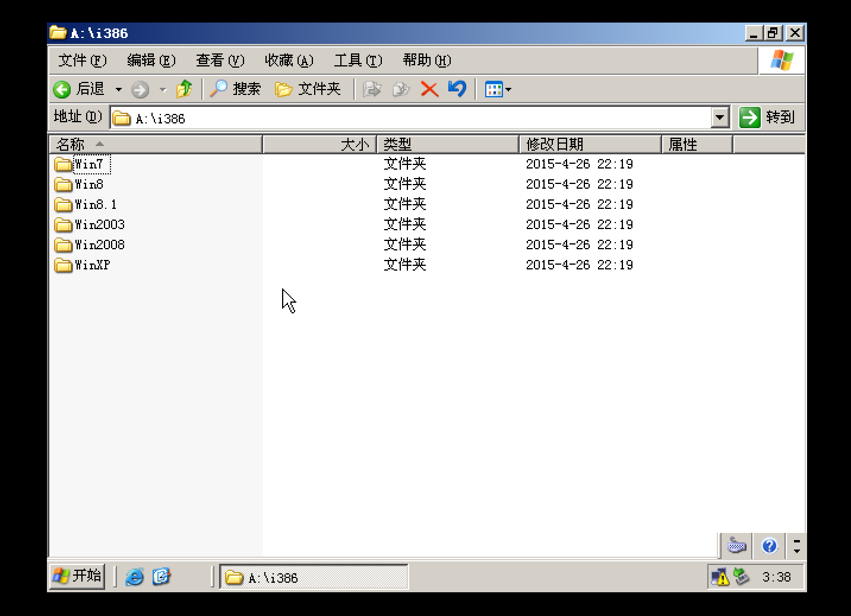This screenshot has width=851, height=616.
Task: Launch Internet Explorer from quick launch
Action: 135,576
